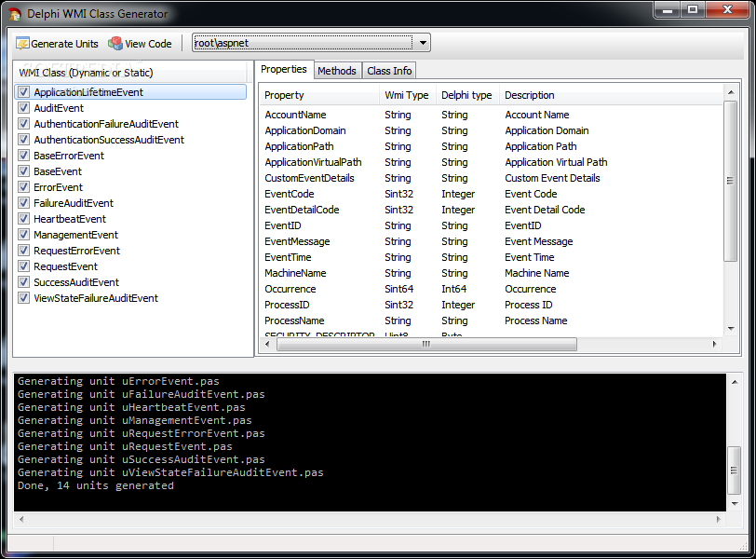Toggle the AuthenticationSuccessAuditEvent checkbox
Image resolution: width=756 pixels, height=559 pixels.
click(x=23, y=140)
